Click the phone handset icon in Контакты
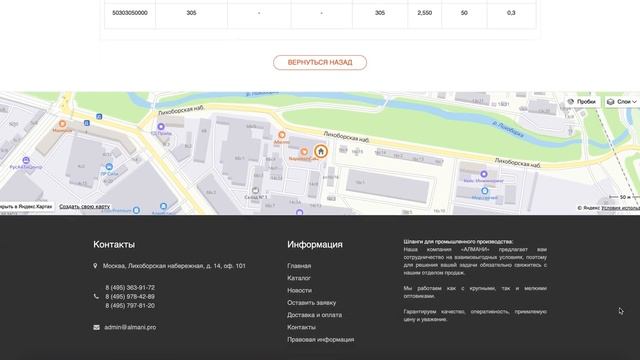Screen dimensions: 640x360 (96, 297)
